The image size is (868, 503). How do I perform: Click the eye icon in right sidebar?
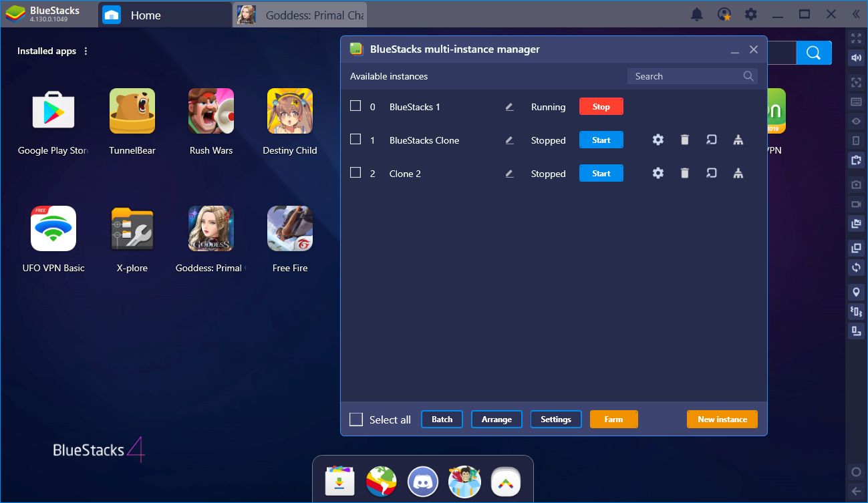(x=856, y=121)
